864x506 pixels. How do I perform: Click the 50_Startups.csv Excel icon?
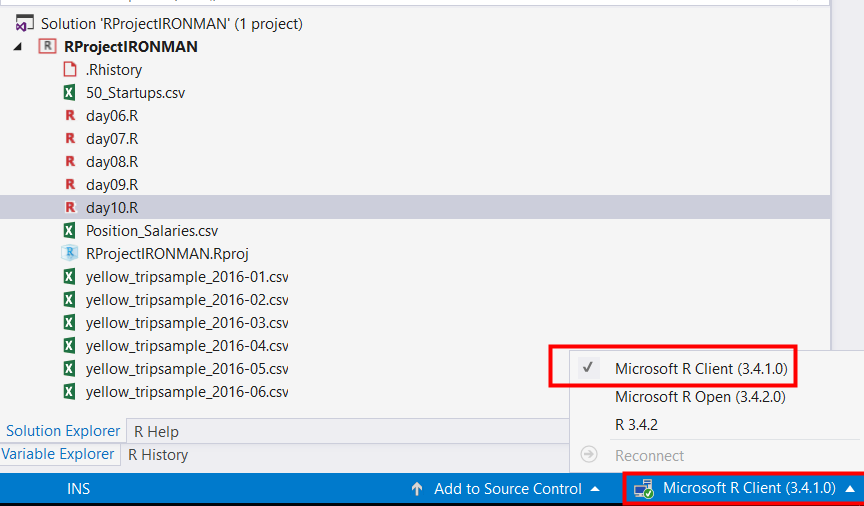point(69,93)
